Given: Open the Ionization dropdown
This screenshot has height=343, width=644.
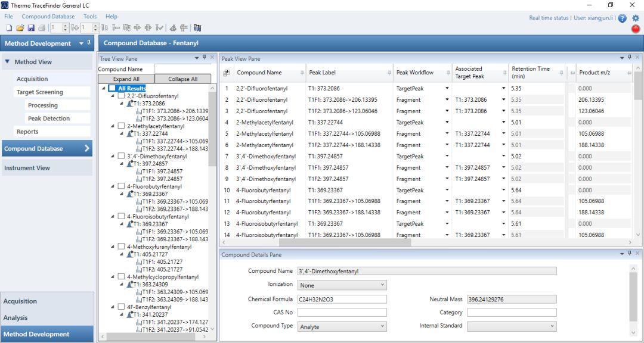Looking at the screenshot, I should pos(342,285).
